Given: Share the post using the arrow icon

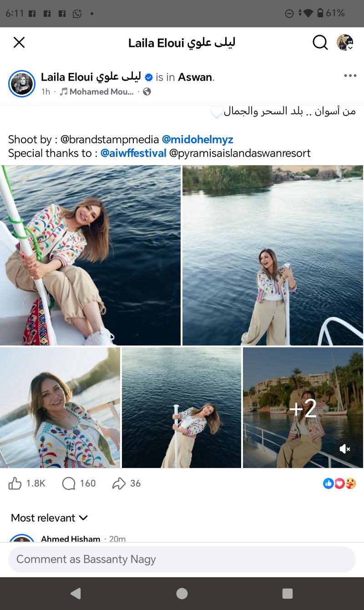Looking at the screenshot, I should tap(118, 483).
